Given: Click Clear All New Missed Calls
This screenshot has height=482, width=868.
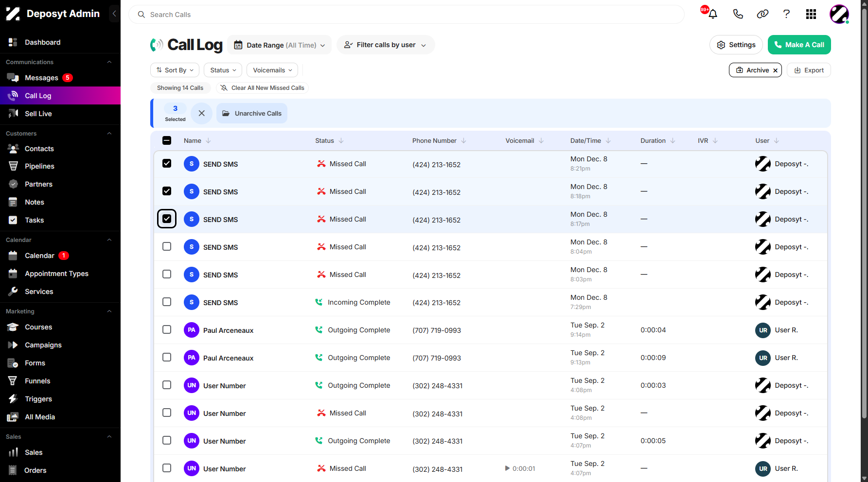Looking at the screenshot, I should [263, 88].
